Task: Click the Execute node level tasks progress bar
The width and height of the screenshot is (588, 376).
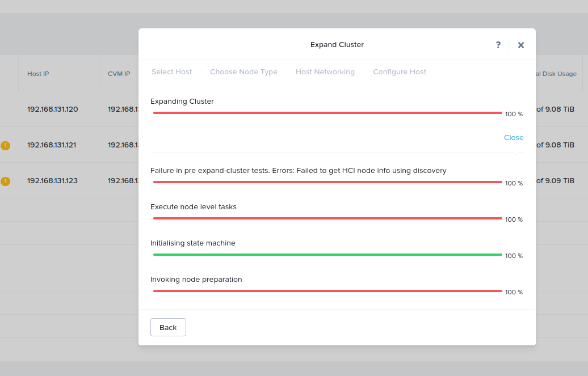Action: pyautogui.click(x=327, y=218)
